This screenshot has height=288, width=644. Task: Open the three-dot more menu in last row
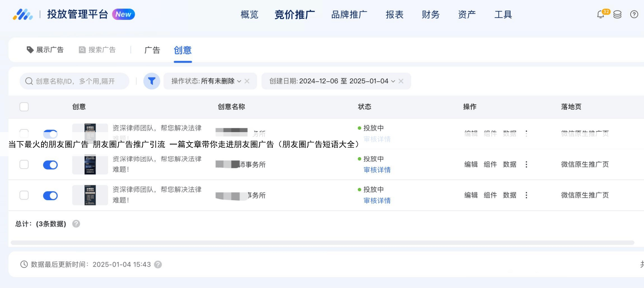coord(526,195)
